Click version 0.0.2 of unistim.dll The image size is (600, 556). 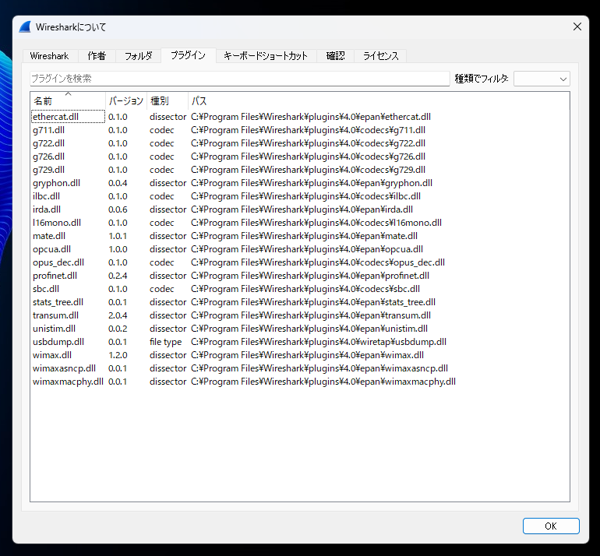pyautogui.click(x=118, y=329)
